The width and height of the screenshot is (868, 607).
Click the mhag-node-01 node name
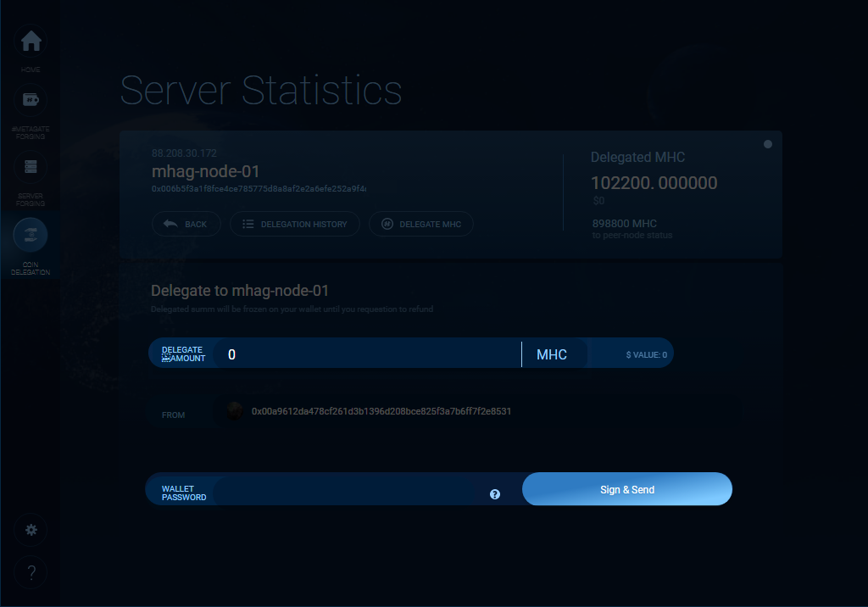pyautogui.click(x=205, y=172)
